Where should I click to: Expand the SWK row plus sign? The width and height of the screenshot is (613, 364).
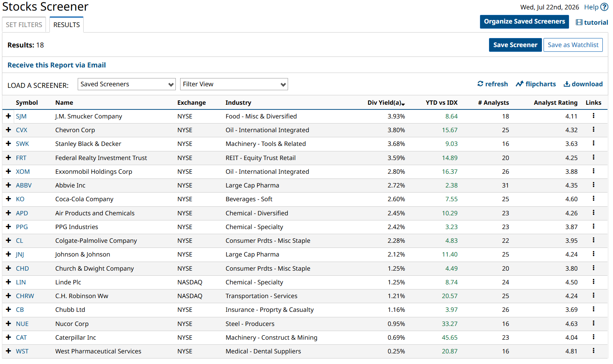[8, 144]
